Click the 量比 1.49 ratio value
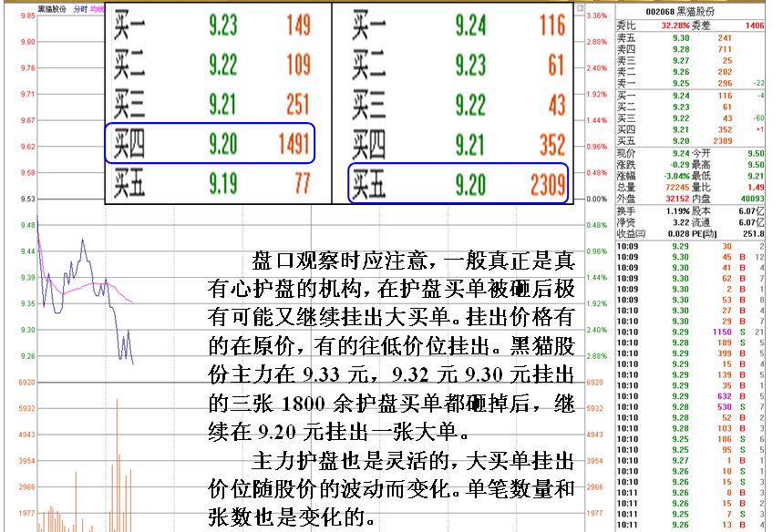This screenshot has width=783, height=532. (756, 186)
